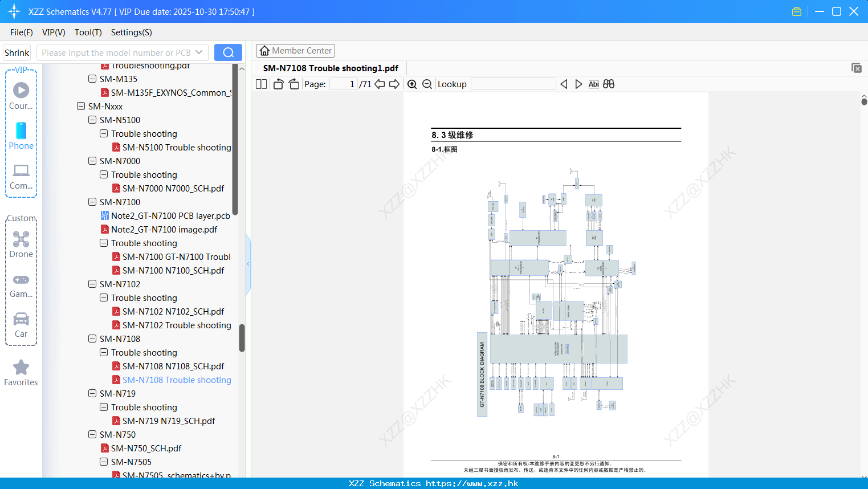Viewport: 868px width, 489px height.
Task: Open the File(F) menu
Action: coord(22,32)
